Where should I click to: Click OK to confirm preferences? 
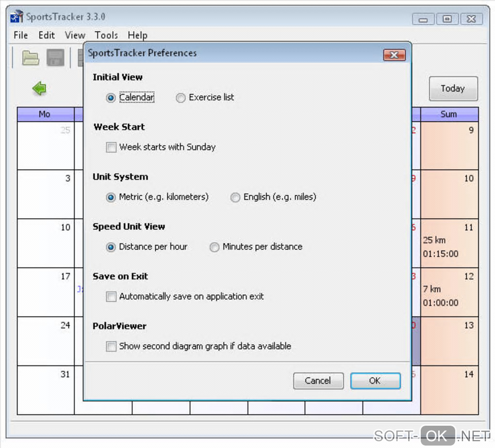point(375,381)
